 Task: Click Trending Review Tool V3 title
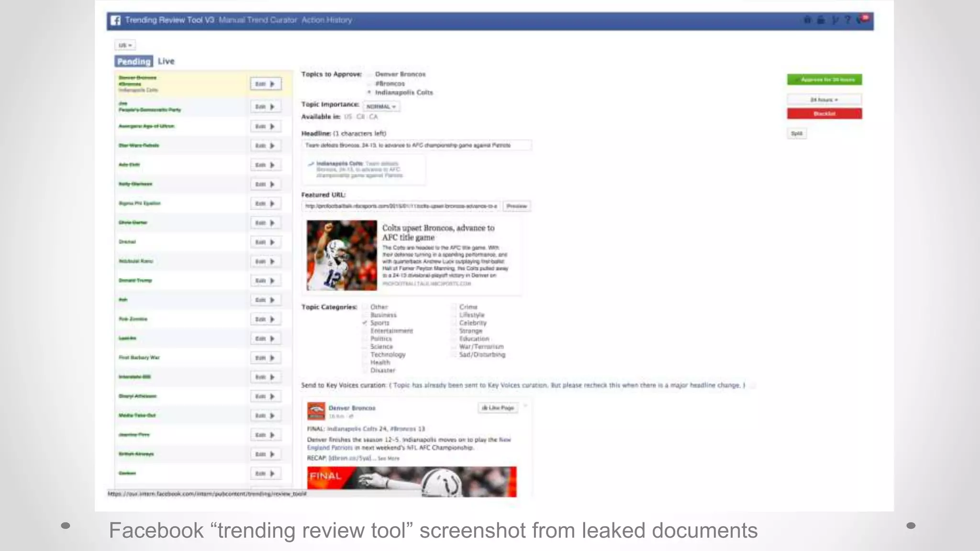169,20
